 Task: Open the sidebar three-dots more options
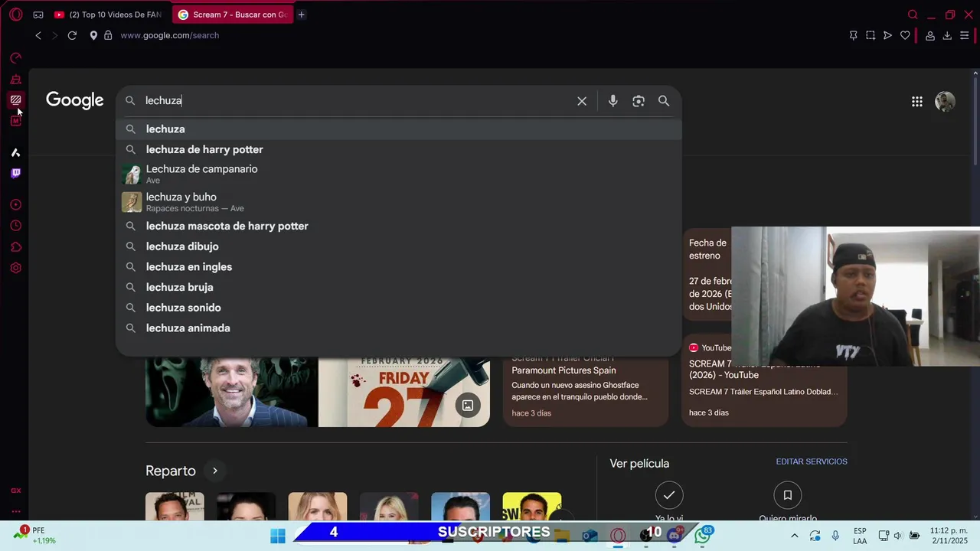coord(15,511)
